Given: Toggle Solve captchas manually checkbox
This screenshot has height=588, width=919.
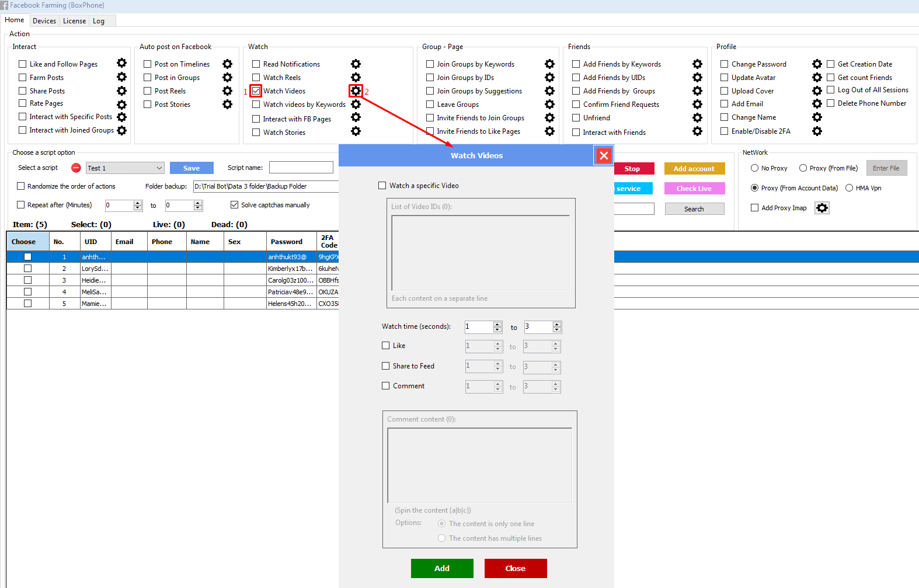Looking at the screenshot, I should 235,205.
